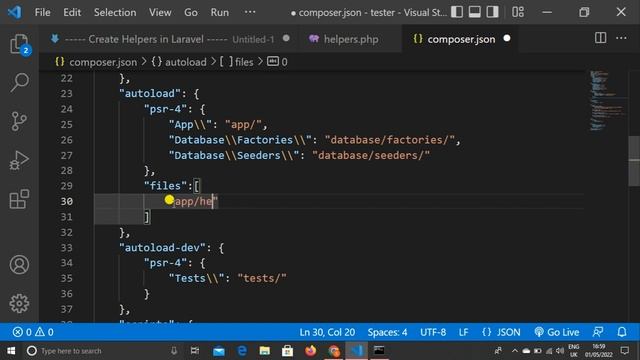This screenshot has height=360, width=640.
Task: Open the Extensions view
Action: [19, 199]
